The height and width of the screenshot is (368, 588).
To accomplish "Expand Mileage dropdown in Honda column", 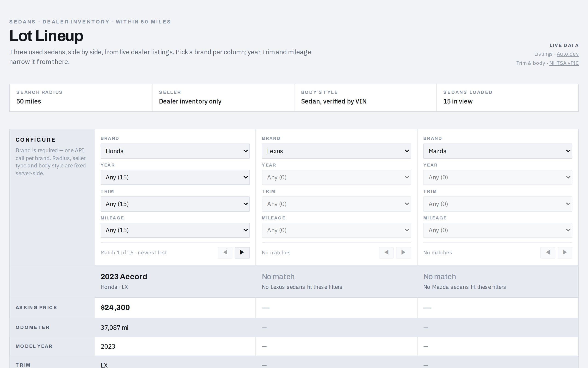I will pyautogui.click(x=175, y=230).
